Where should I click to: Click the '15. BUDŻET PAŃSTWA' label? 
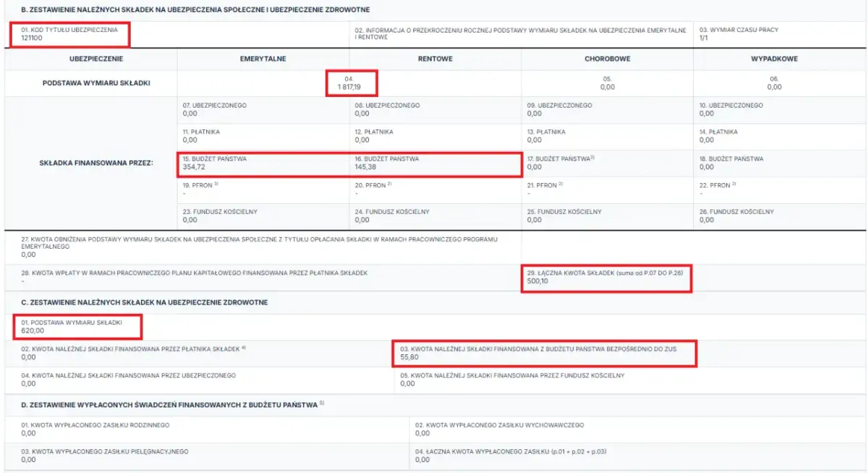point(215,158)
